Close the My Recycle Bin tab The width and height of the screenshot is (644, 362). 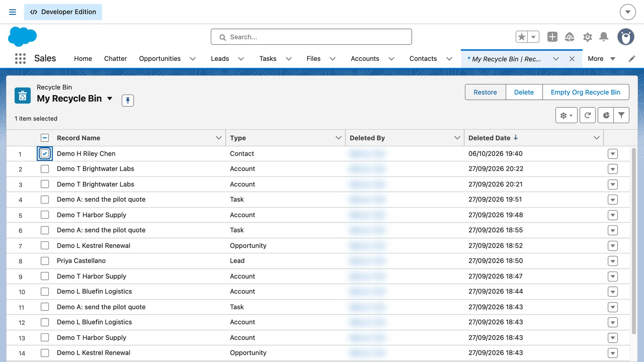tap(572, 59)
